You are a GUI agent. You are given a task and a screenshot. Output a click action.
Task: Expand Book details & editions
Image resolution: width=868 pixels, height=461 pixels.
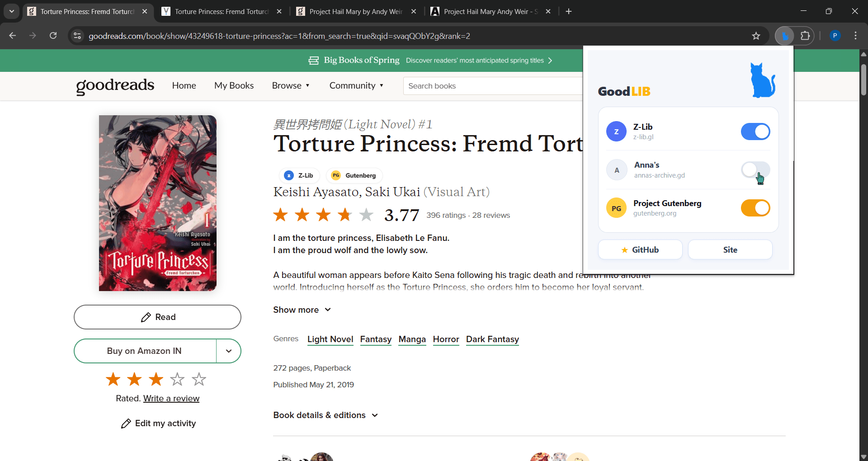click(325, 415)
